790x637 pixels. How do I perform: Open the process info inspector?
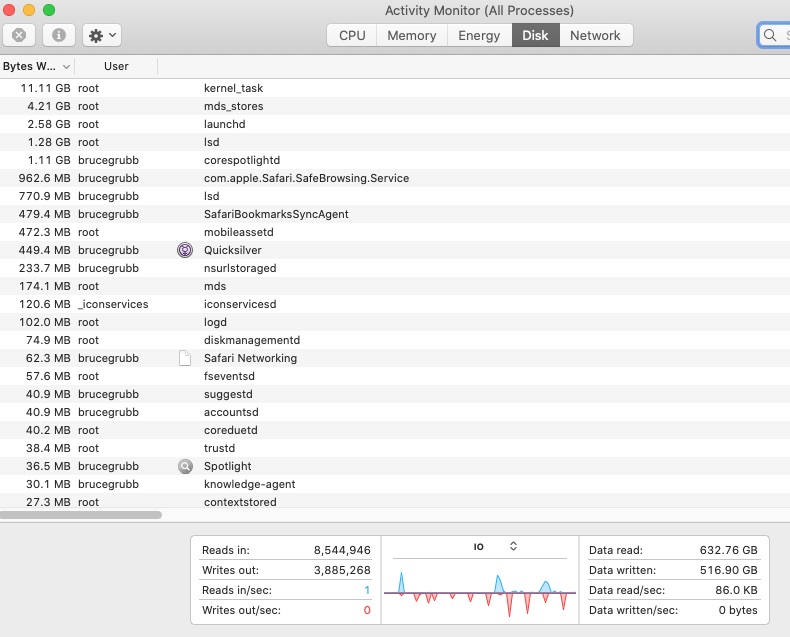coord(59,35)
